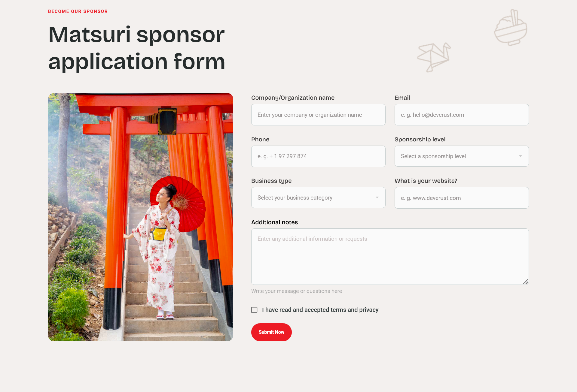Click the 'Write your message or questions here' hint
This screenshot has width=577, height=392.
[297, 291]
